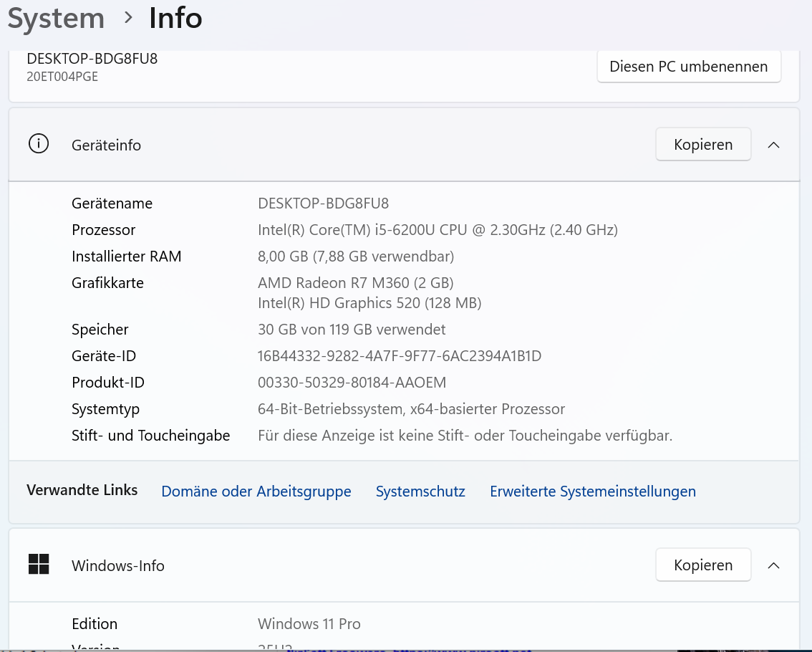Select the Gerätename value DESKTOP-BDG8FU8
812x652 pixels.
tap(323, 203)
